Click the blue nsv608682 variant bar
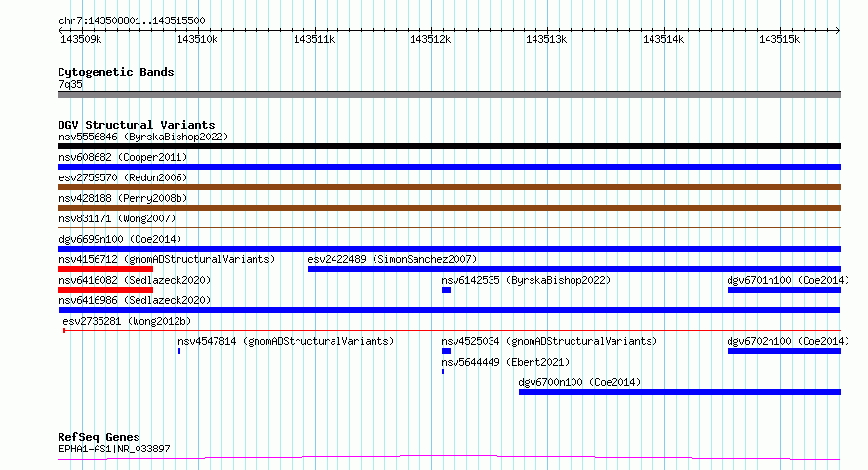Viewport: 868px width, 470px height. point(449,167)
